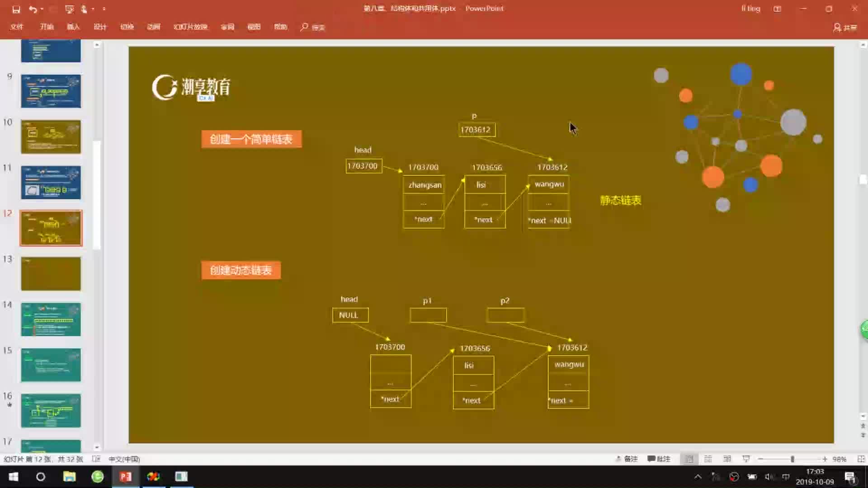Click the search magnifier icon in ribbon
Image resolution: width=868 pixels, height=488 pixels.
[x=304, y=27]
